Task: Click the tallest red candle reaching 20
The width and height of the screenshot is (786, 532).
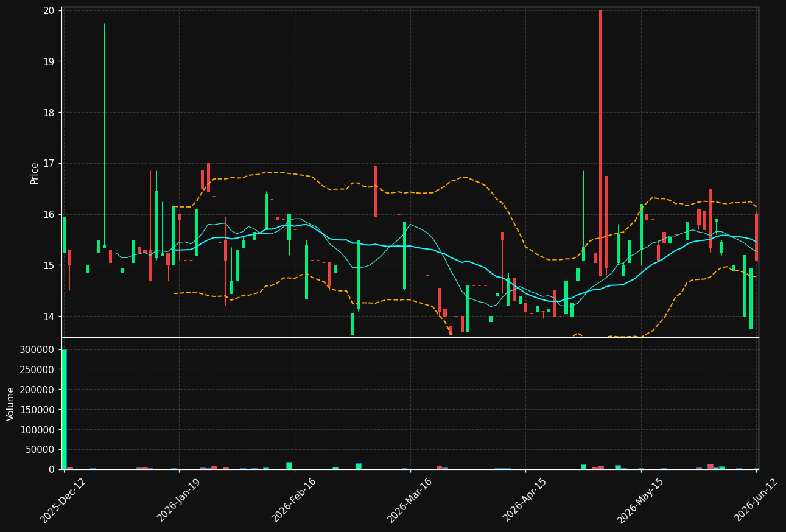Action: click(x=600, y=143)
